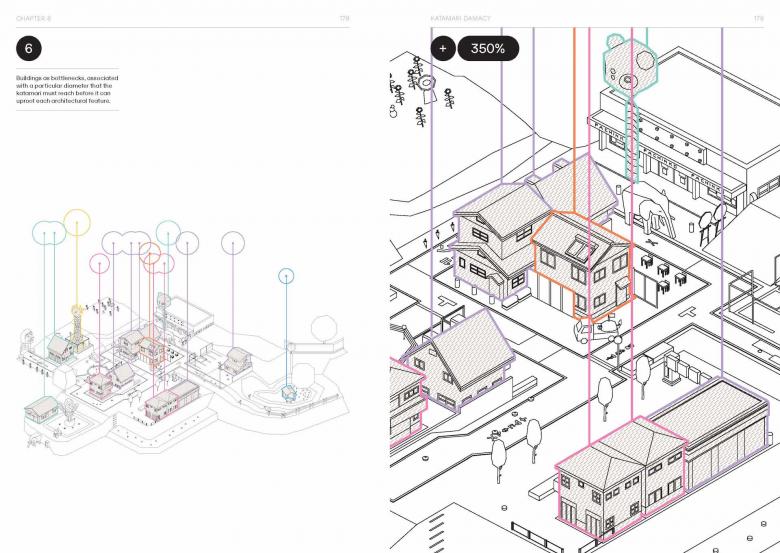780x553 pixels.
Task: Click the lone purple circle marker on left page
Action: coord(233,242)
